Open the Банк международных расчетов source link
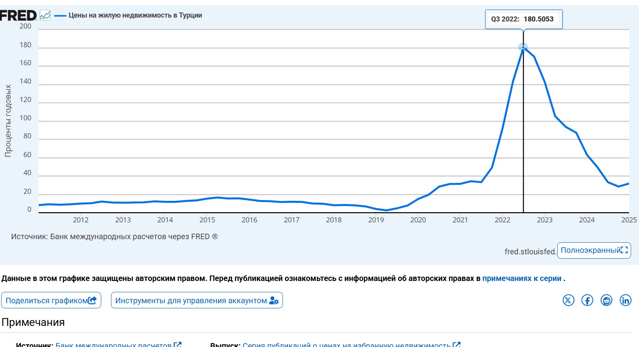The image size is (644, 347). 114,345
